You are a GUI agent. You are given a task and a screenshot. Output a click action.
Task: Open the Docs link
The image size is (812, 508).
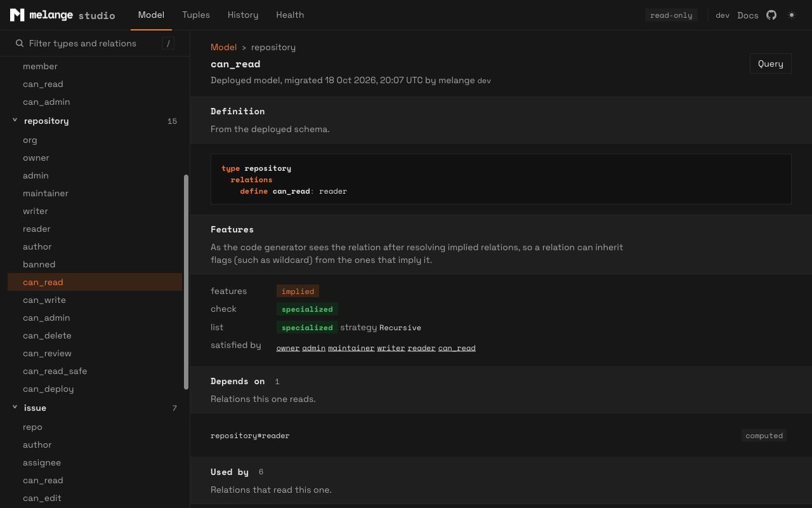pos(748,15)
